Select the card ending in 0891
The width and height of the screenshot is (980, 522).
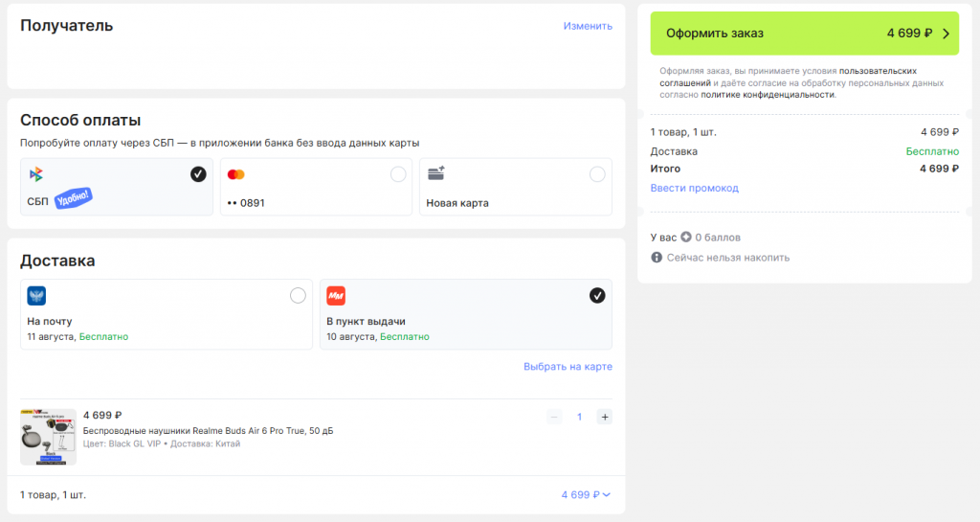[398, 174]
